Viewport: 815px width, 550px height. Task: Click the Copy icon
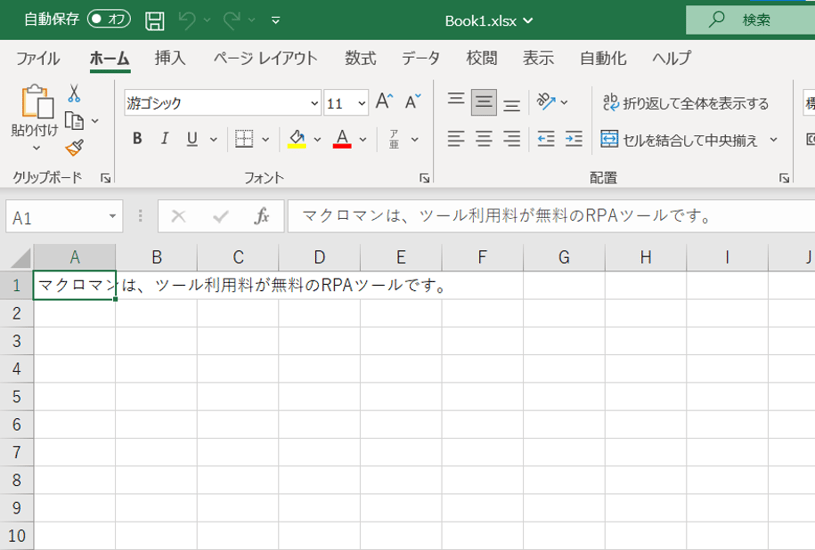[x=74, y=121]
